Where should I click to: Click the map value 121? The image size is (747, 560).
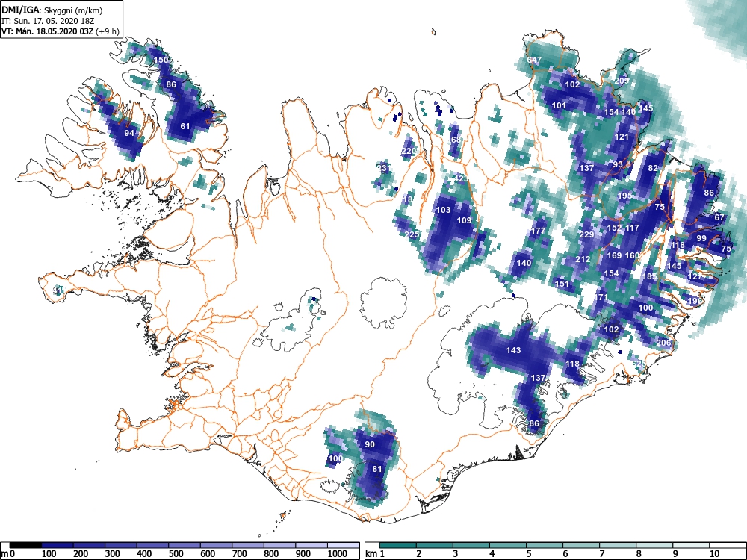(622, 137)
